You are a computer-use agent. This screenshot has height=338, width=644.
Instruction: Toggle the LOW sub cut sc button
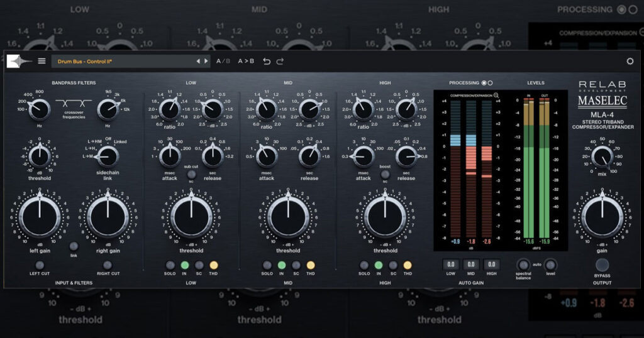(191, 174)
